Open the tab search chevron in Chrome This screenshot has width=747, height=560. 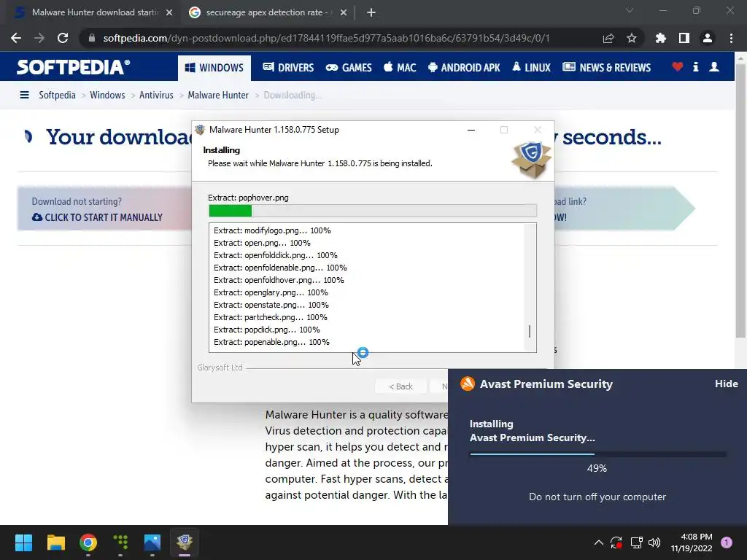[630, 10]
